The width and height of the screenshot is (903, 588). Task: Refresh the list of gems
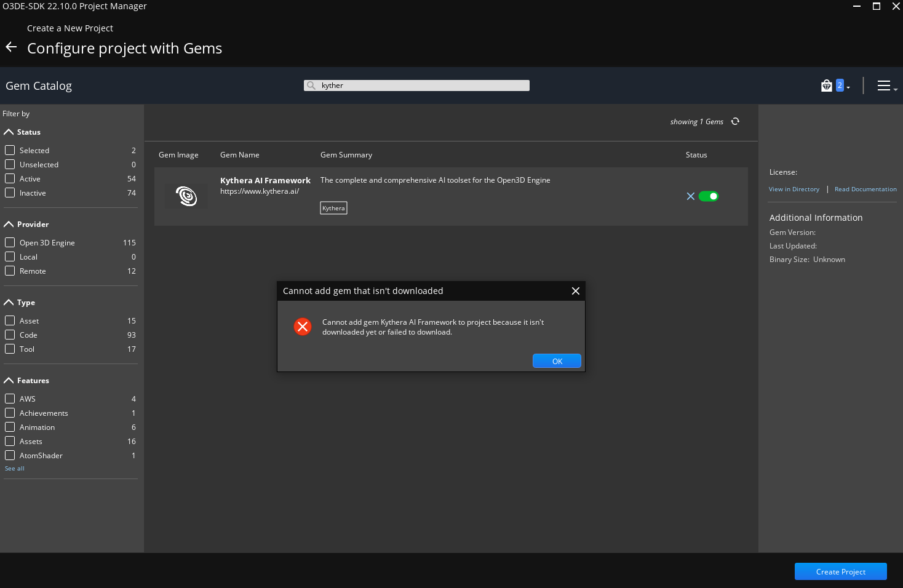click(x=735, y=121)
